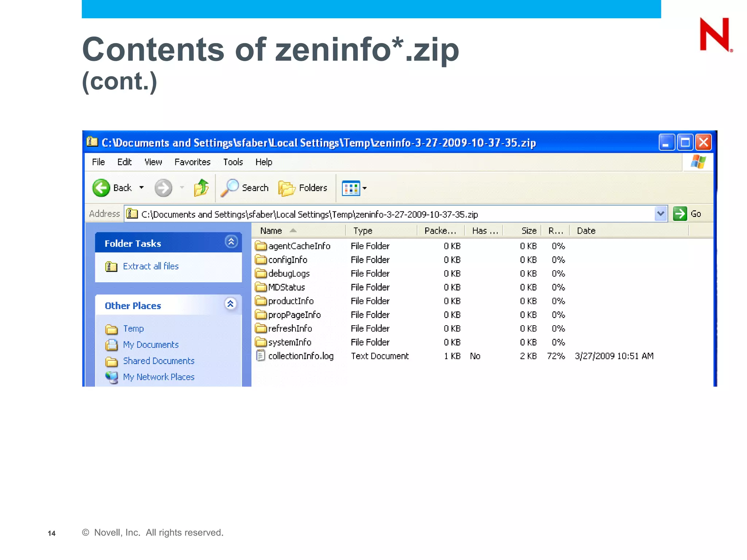Viewport: 747px width, 560px height.
Task: Select the propPageInfo folder icon
Action: click(261, 315)
